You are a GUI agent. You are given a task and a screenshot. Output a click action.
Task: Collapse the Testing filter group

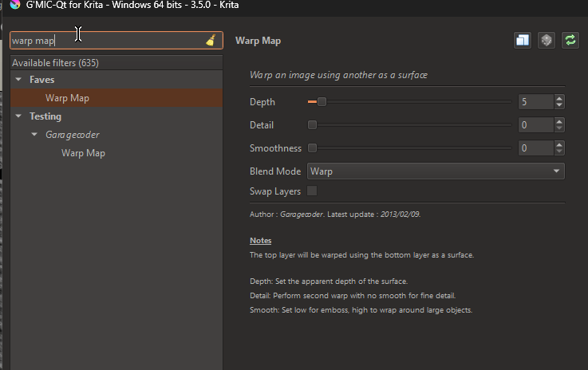[18, 116]
